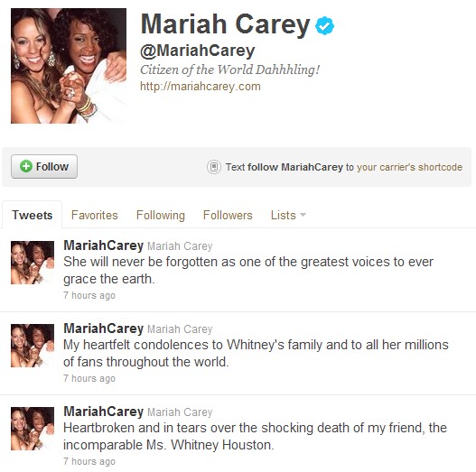
Task: Click the green plus icon on Follow
Action: [26, 166]
